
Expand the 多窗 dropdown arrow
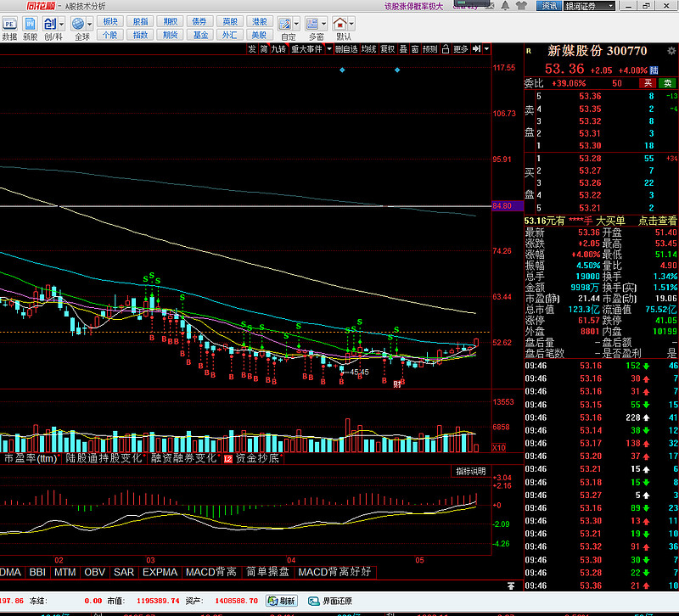tap(324, 24)
